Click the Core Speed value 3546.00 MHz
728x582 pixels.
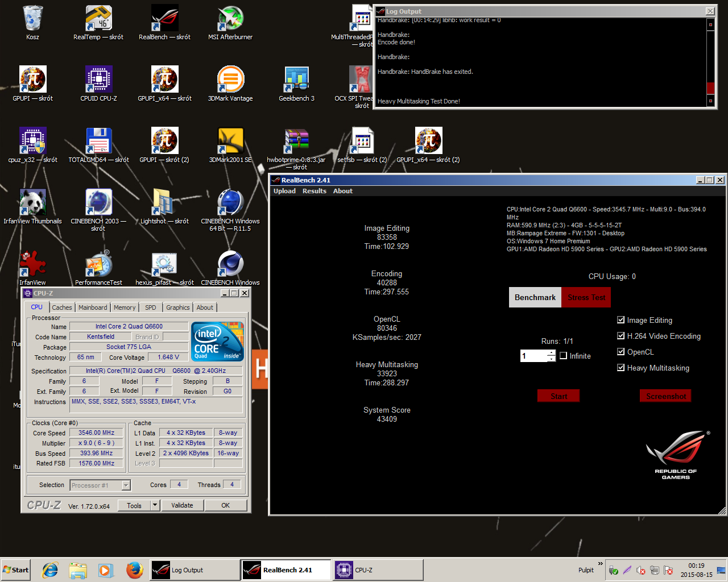click(96, 433)
